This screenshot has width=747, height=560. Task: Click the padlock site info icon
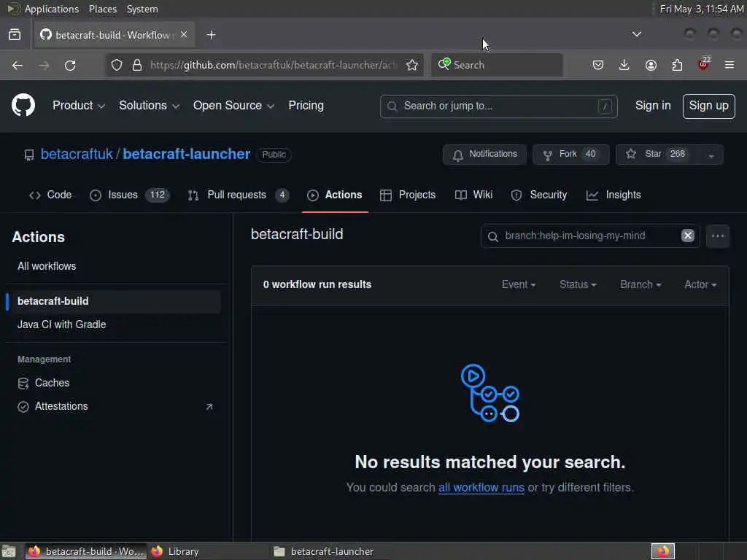pyautogui.click(x=137, y=65)
